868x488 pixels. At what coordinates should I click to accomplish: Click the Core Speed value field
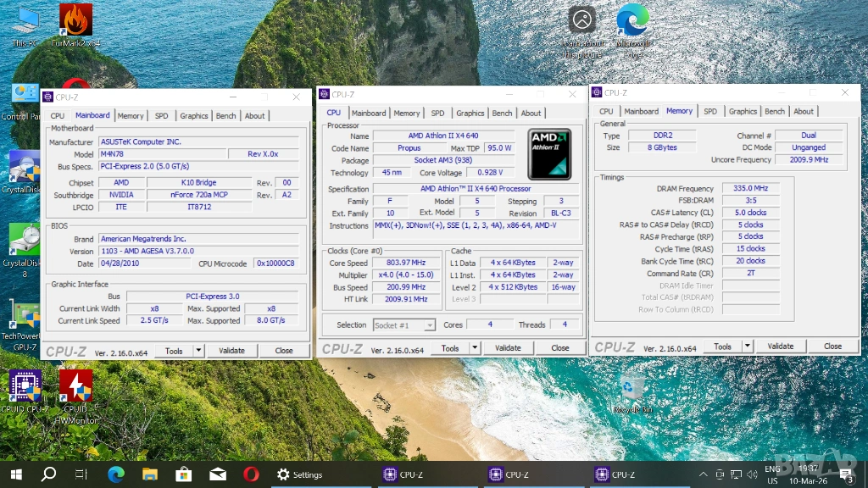[x=404, y=263]
